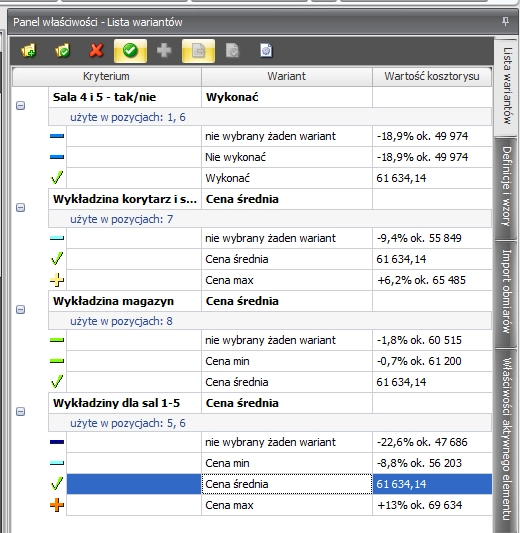Open the Definicje i wzory side tab
Image resolution: width=520 pixels, height=533 pixels.
click(x=506, y=187)
